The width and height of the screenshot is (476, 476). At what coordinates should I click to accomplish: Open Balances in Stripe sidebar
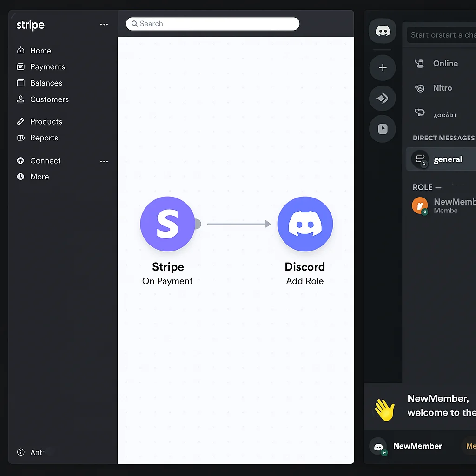[46, 83]
